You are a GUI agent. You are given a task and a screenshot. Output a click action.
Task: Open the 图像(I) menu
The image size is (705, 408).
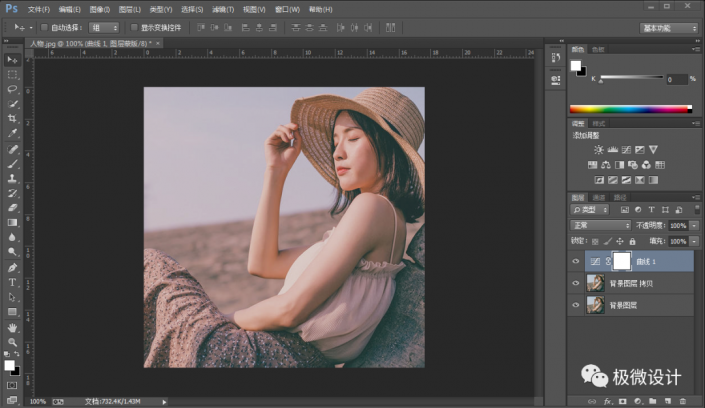coord(101,8)
